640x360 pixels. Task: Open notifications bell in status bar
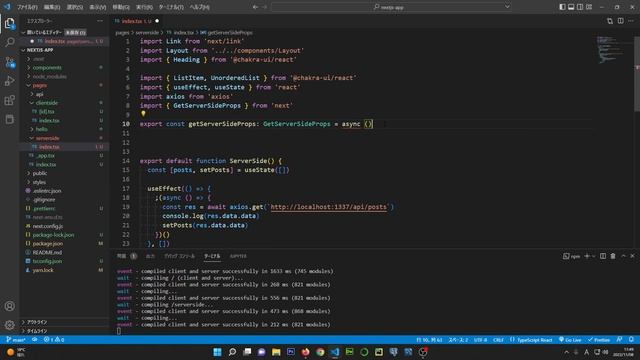[631, 340]
